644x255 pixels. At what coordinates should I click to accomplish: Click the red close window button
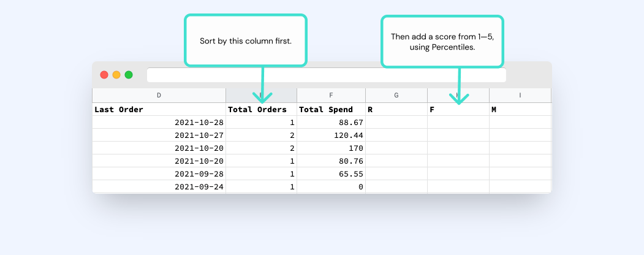104,75
